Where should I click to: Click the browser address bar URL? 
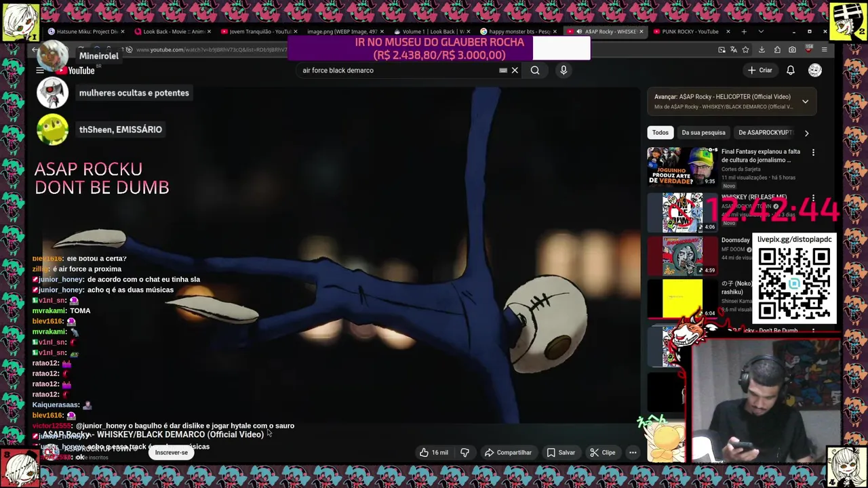[x=210, y=49]
